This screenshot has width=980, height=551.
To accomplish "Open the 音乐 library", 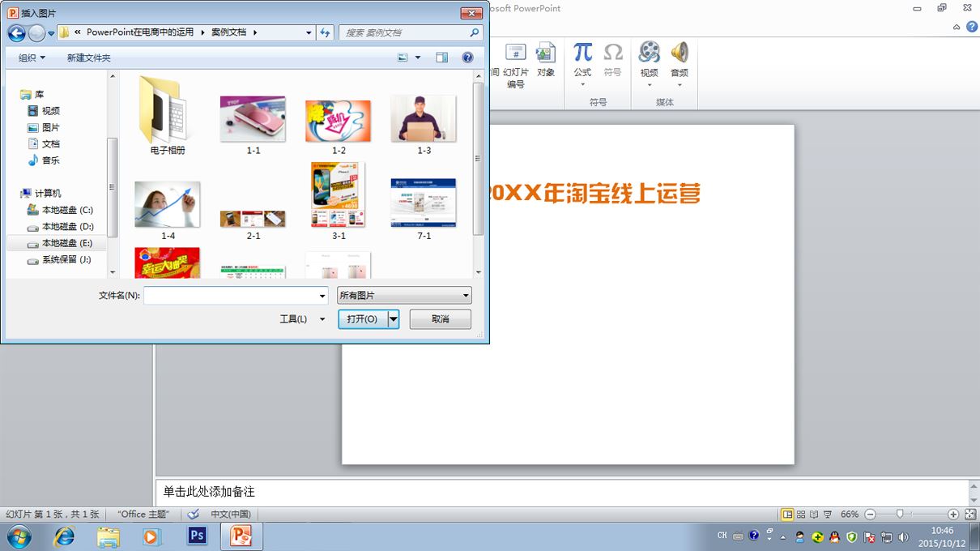I will pos(44,160).
